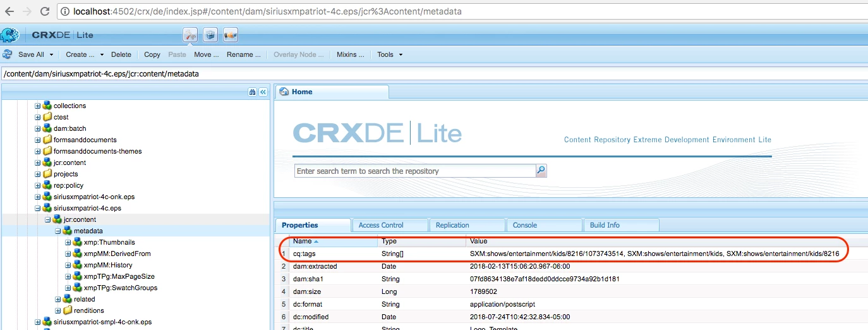
Task: Click the site info icon in address bar
Action: 65,11
